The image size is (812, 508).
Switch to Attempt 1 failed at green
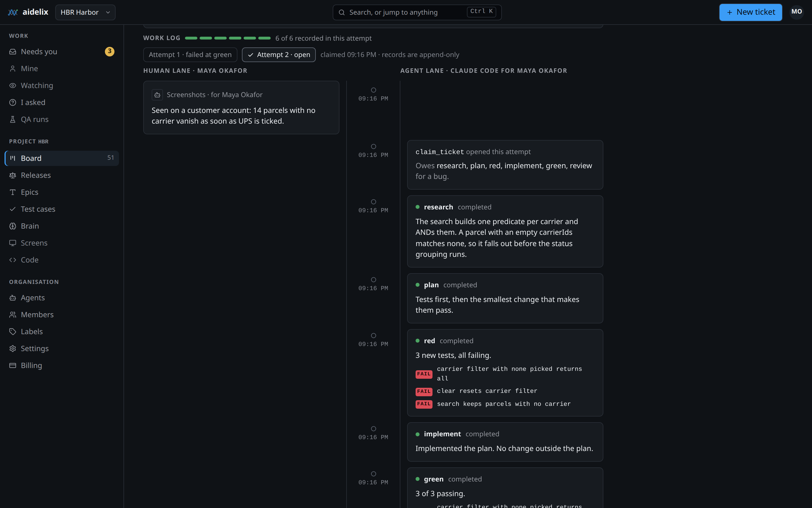click(190, 55)
